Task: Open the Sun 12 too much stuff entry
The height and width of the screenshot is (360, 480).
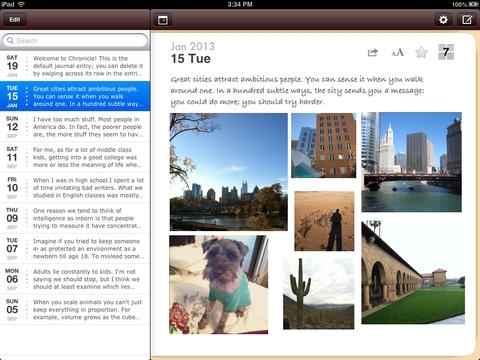Action: (75, 127)
